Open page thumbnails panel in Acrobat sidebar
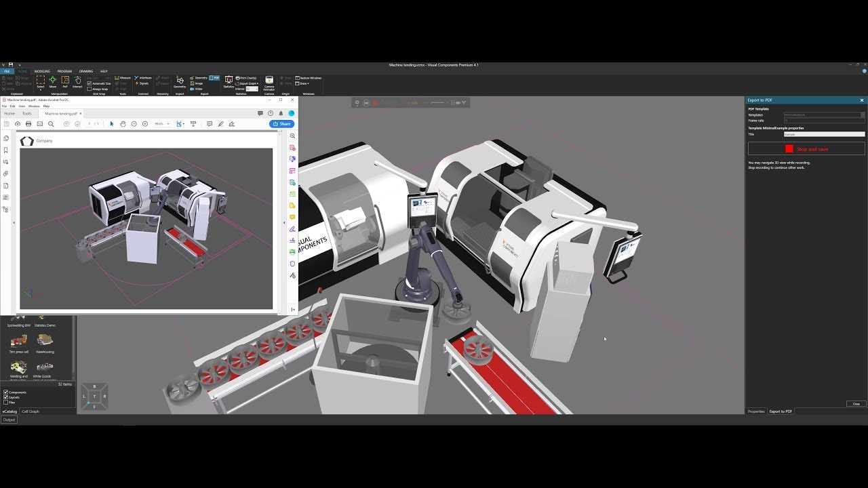This screenshot has width=868, height=488. [6, 138]
